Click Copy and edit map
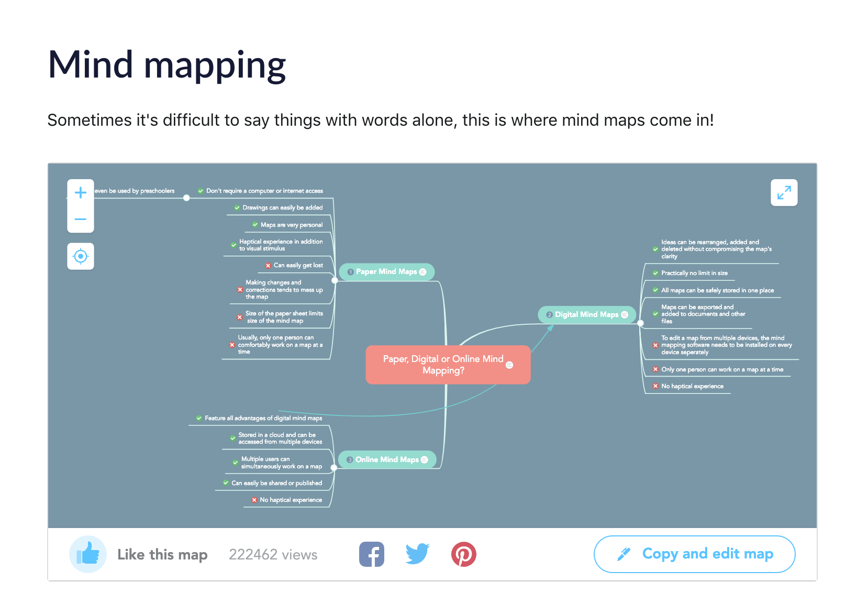This screenshot has height=615, width=868. pos(694,554)
